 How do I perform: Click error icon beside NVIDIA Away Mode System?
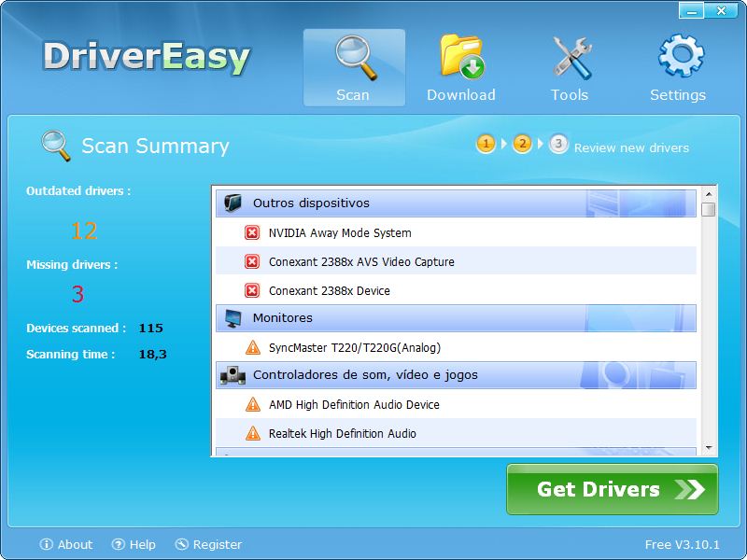(252, 232)
